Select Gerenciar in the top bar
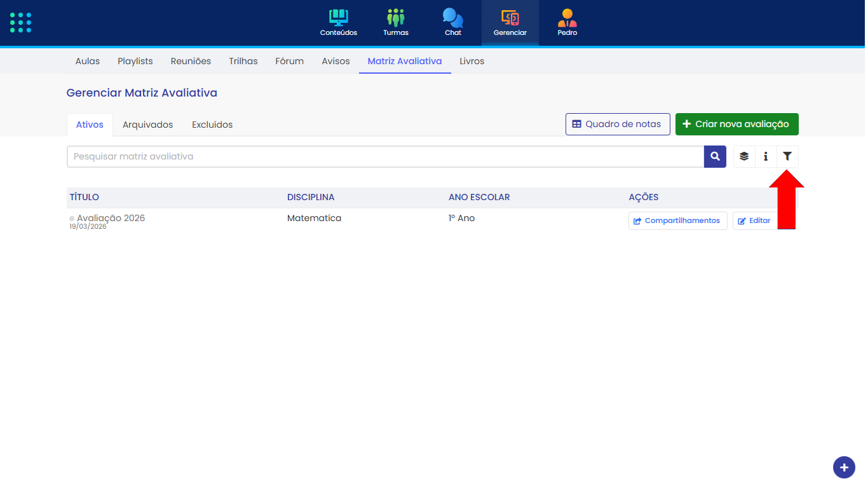 coord(510,23)
